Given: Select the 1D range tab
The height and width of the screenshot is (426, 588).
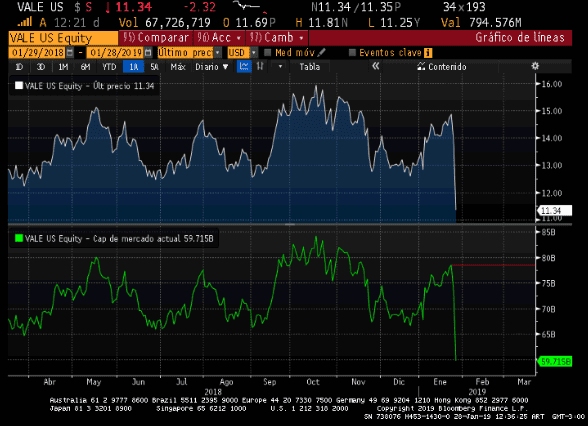Looking at the screenshot, I should pyautogui.click(x=19, y=67).
